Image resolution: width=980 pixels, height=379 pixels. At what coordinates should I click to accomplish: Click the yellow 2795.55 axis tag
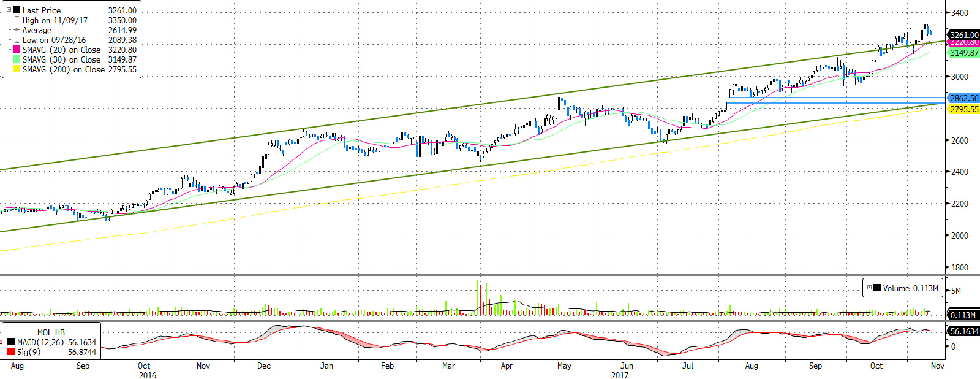click(964, 109)
